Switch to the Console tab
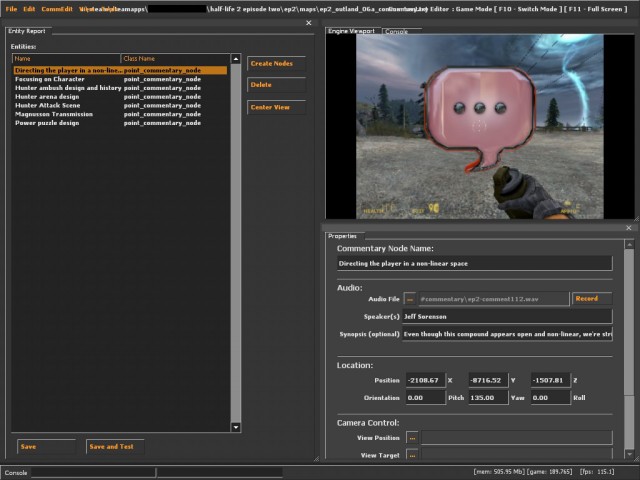Viewport: 640px width, 480px height. tap(396, 31)
